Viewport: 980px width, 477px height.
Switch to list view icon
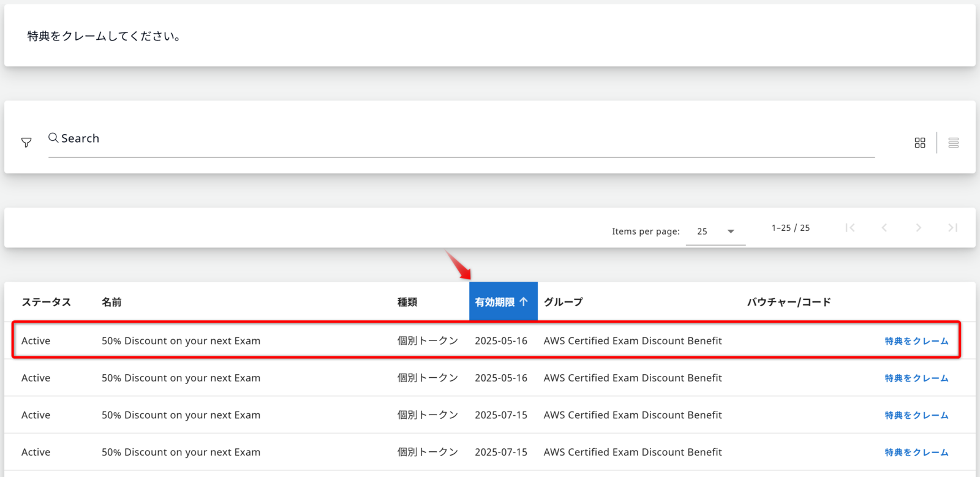[x=954, y=143]
